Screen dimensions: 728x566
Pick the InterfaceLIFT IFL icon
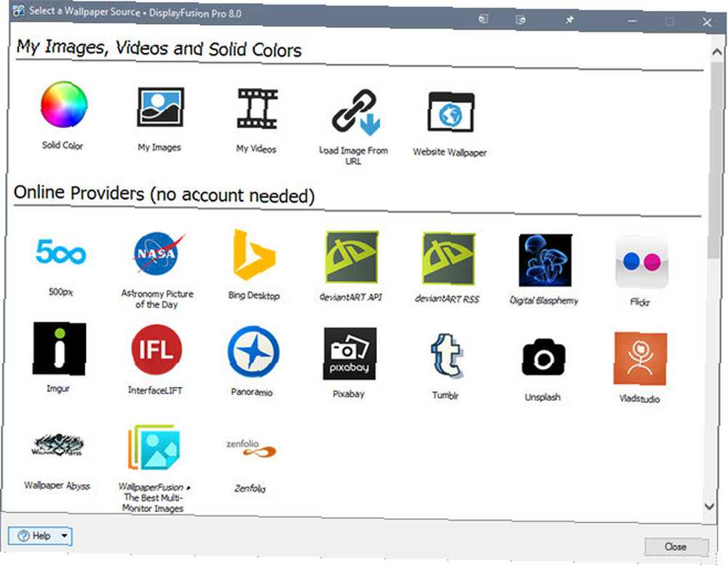pyautogui.click(x=157, y=349)
